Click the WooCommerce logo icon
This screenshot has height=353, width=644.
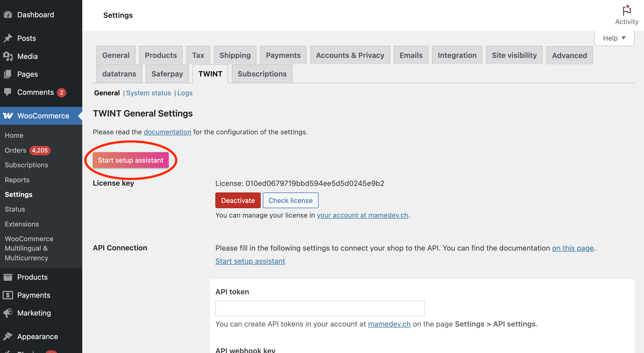pyautogui.click(x=8, y=116)
